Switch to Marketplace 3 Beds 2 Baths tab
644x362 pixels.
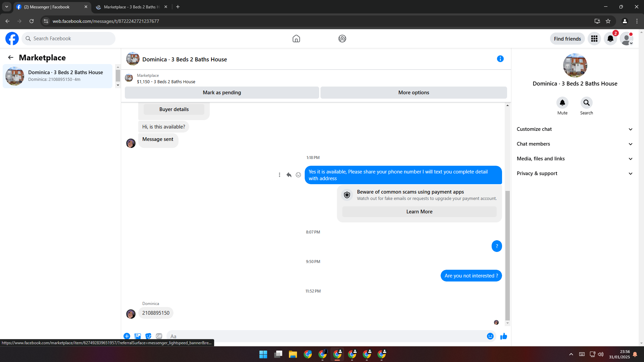pyautogui.click(x=132, y=7)
